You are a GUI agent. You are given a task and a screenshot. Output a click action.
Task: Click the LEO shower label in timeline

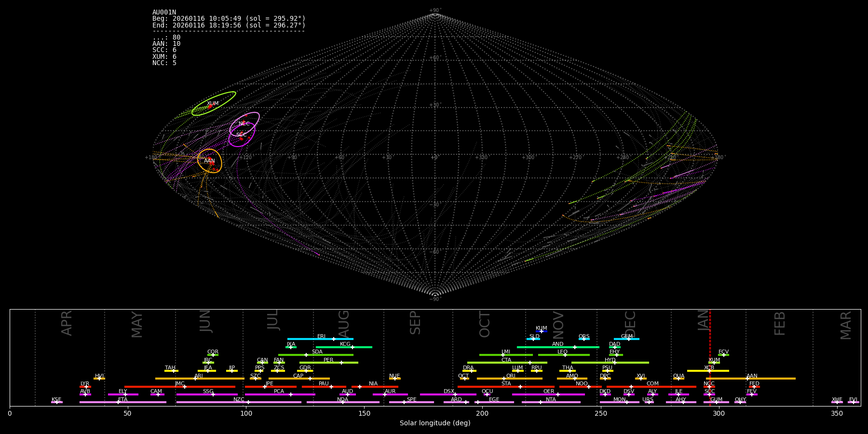563,352
